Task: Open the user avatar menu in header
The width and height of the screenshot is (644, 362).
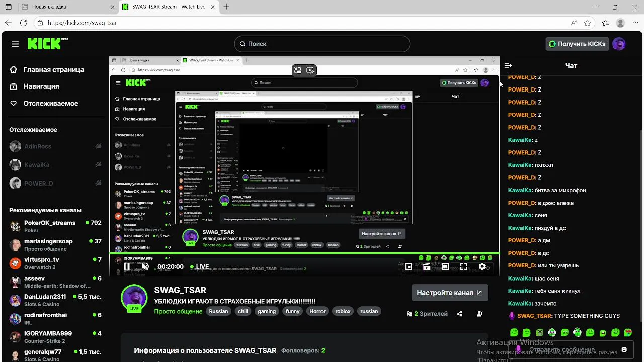Action: 619,44
